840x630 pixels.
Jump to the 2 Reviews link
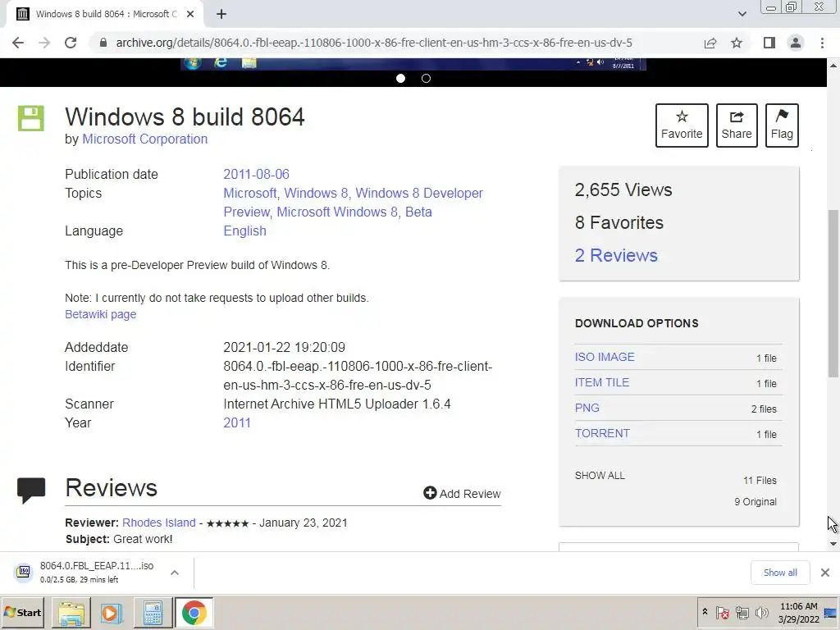pos(616,256)
